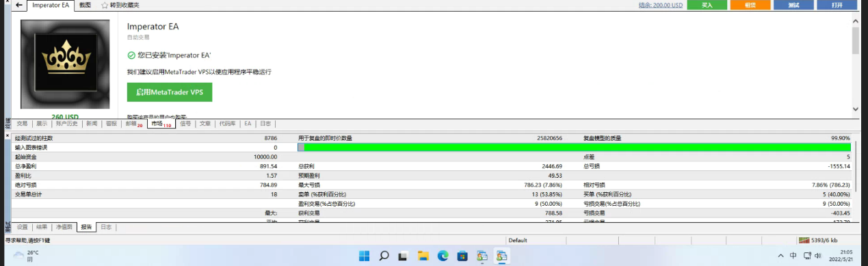
Task: Open the EA toolbox tab
Action: pos(248,124)
